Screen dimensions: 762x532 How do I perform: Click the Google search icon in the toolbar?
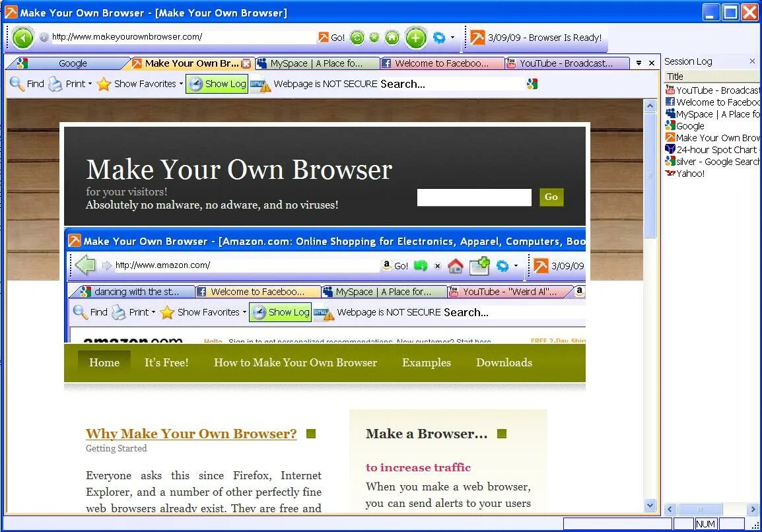tap(532, 84)
